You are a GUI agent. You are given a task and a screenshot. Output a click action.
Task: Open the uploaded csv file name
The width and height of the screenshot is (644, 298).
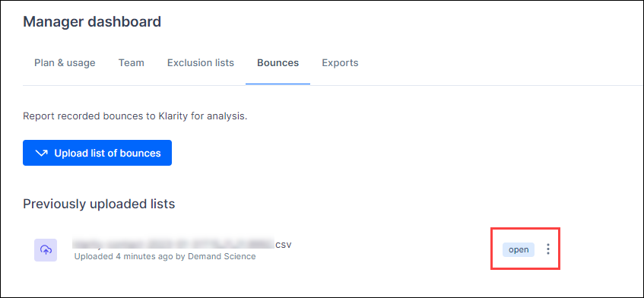[x=182, y=244]
